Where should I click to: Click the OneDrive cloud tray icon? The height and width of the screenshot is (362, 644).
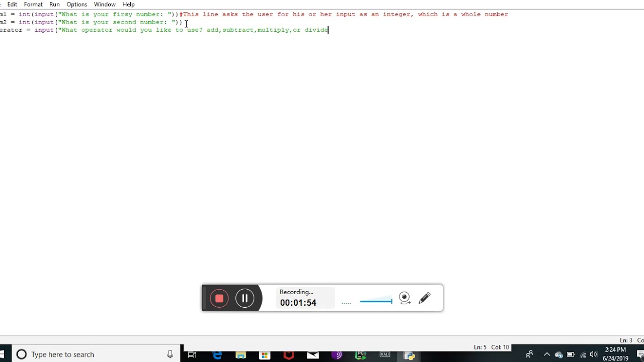(x=558, y=354)
